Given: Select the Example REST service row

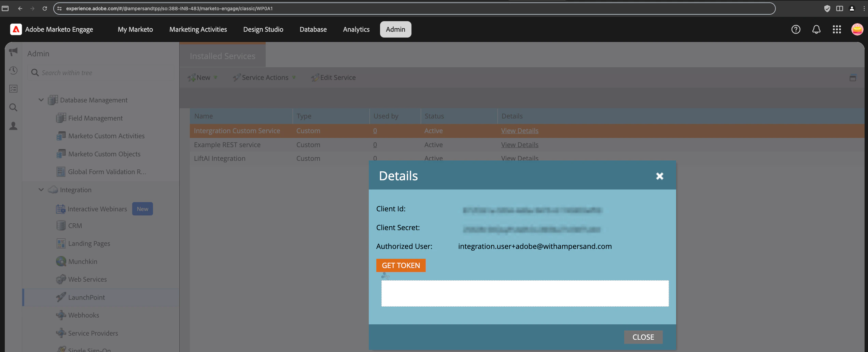Looking at the screenshot, I should pos(527,145).
